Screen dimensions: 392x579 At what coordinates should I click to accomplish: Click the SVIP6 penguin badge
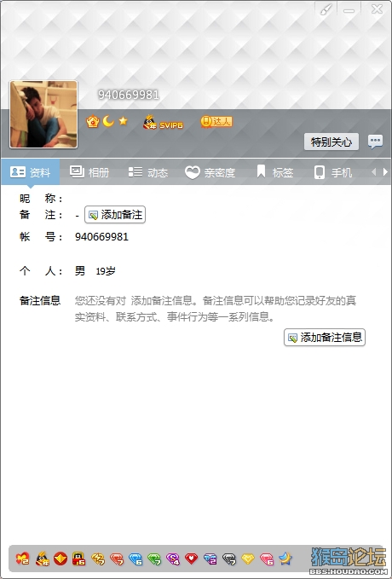(163, 122)
